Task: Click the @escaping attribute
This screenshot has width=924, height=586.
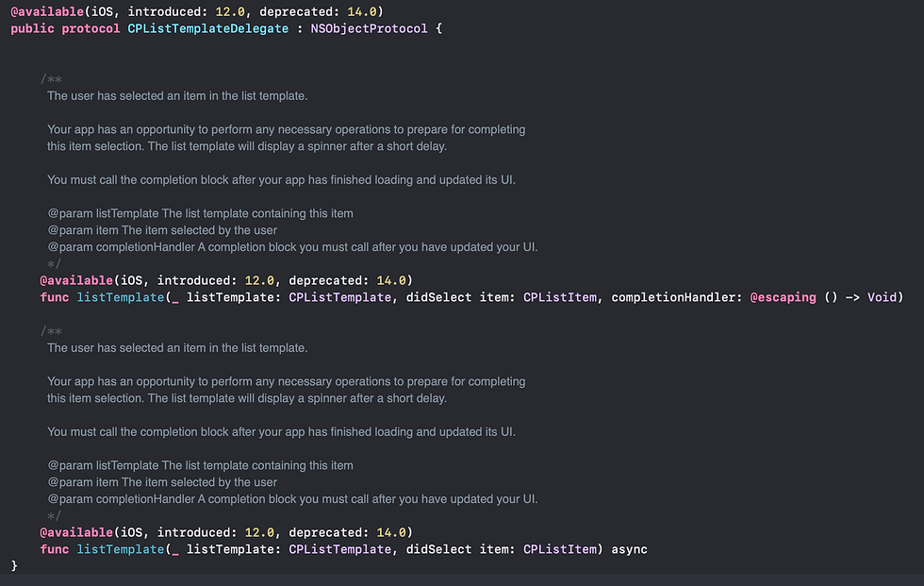Action: tap(784, 297)
